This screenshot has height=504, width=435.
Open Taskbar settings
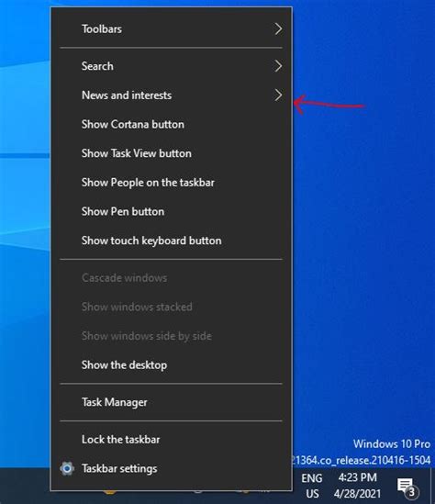[x=171, y=468]
